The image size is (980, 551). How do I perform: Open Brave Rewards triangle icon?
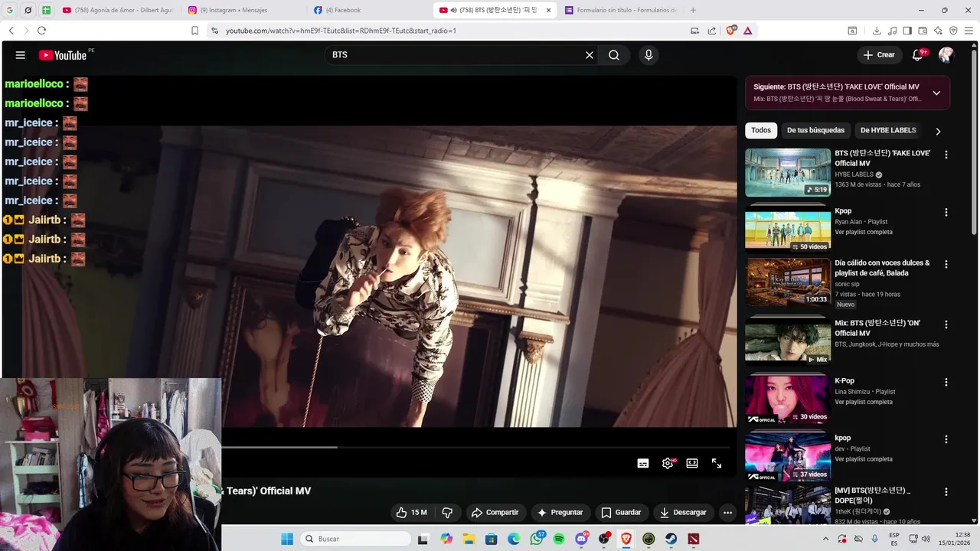747,31
